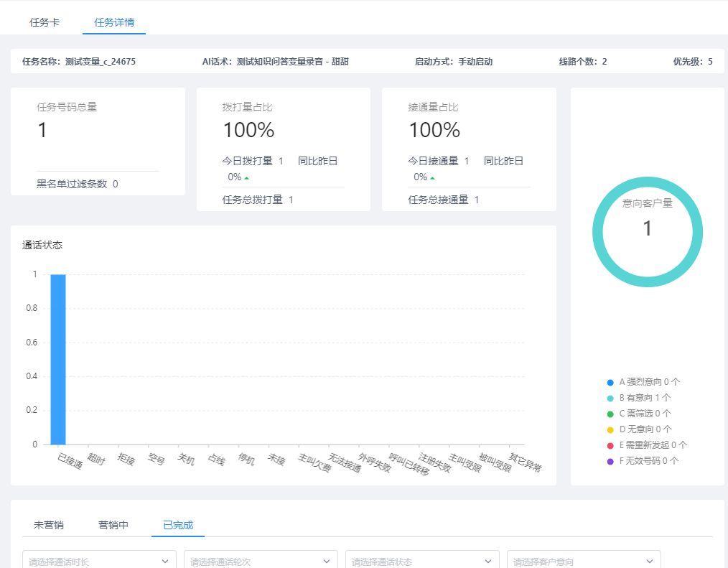This screenshot has height=568, width=728.
Task: Toggle the A 强烈意向 legend dot
Action: tap(610, 383)
